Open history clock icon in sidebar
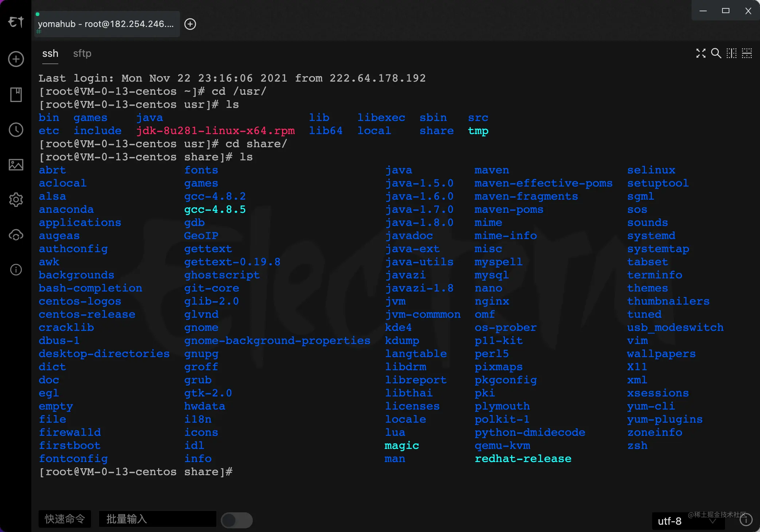 click(16, 130)
